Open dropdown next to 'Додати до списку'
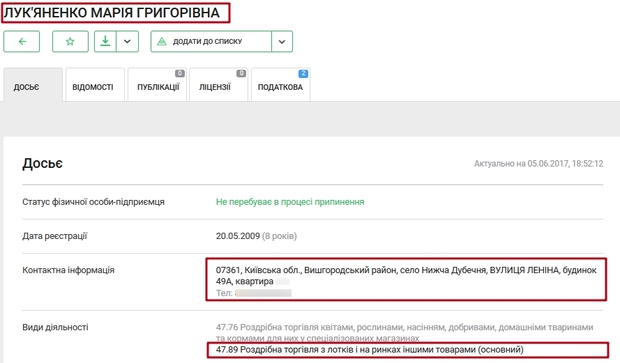 coord(282,41)
